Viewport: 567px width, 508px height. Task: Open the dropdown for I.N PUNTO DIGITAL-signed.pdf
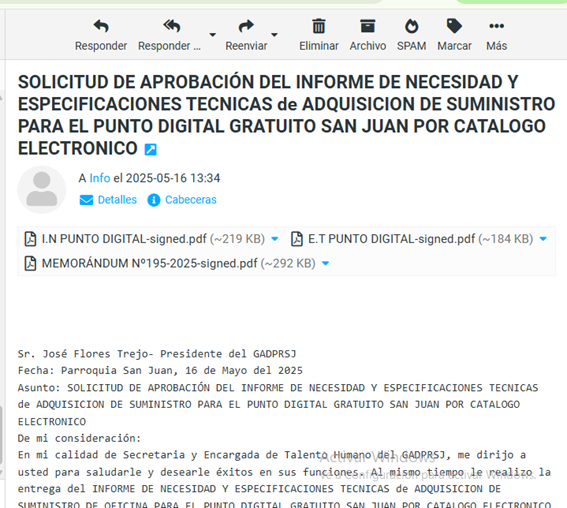[x=275, y=239]
